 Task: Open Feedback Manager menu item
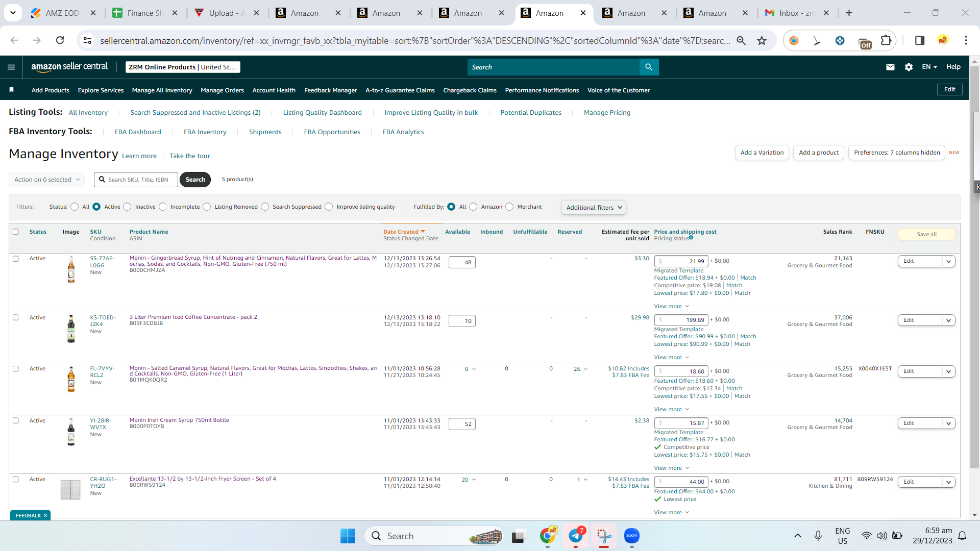[331, 90]
